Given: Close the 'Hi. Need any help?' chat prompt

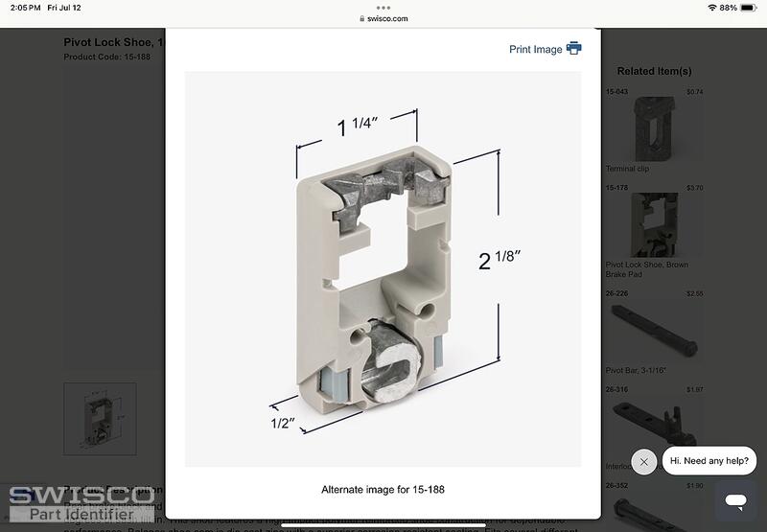Looking at the screenshot, I should 643,462.
